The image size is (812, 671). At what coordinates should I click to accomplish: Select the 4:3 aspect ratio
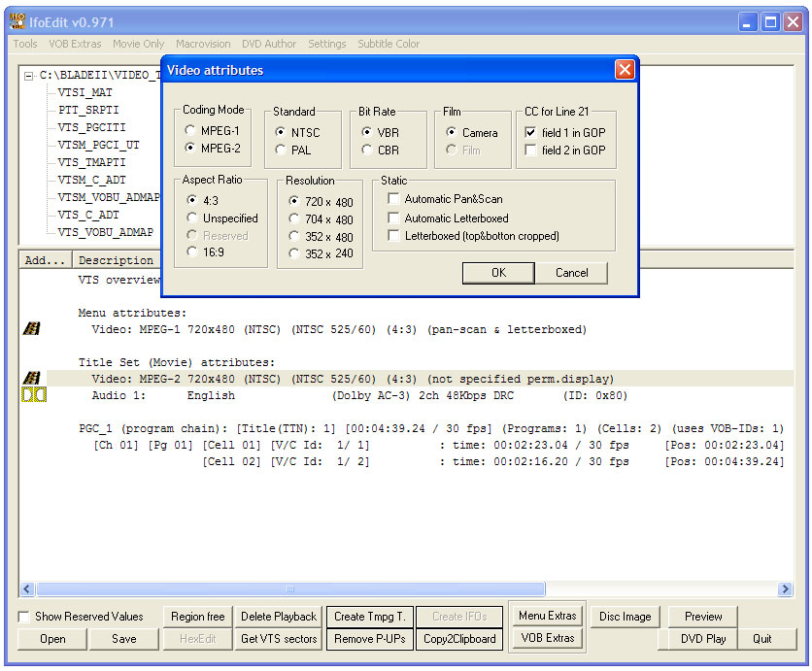192,200
